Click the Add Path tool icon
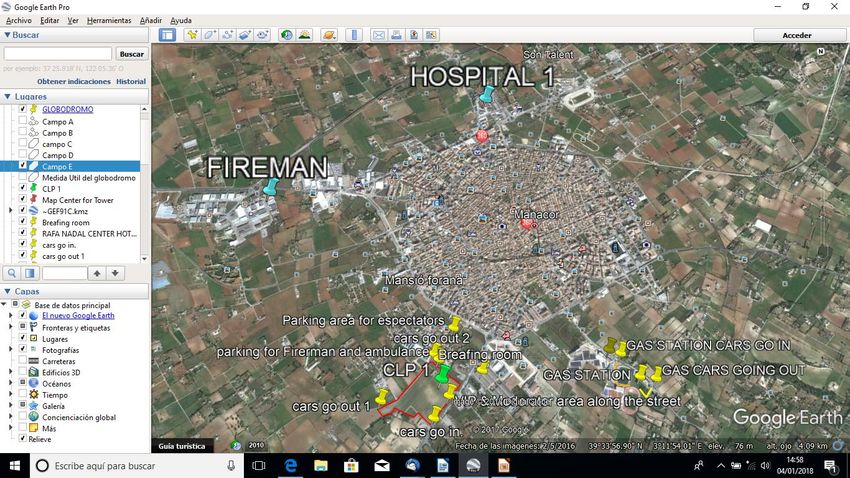850x478 pixels. coord(227,35)
